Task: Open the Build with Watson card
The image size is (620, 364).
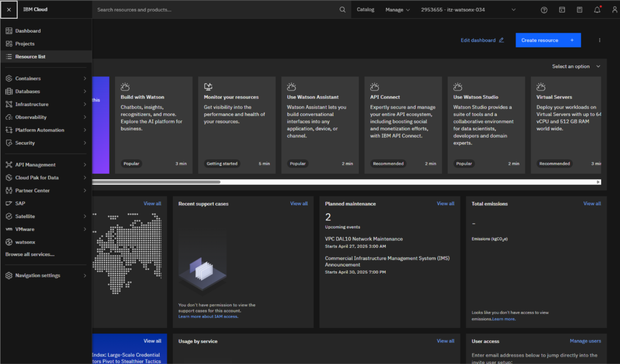Action: 154,125
